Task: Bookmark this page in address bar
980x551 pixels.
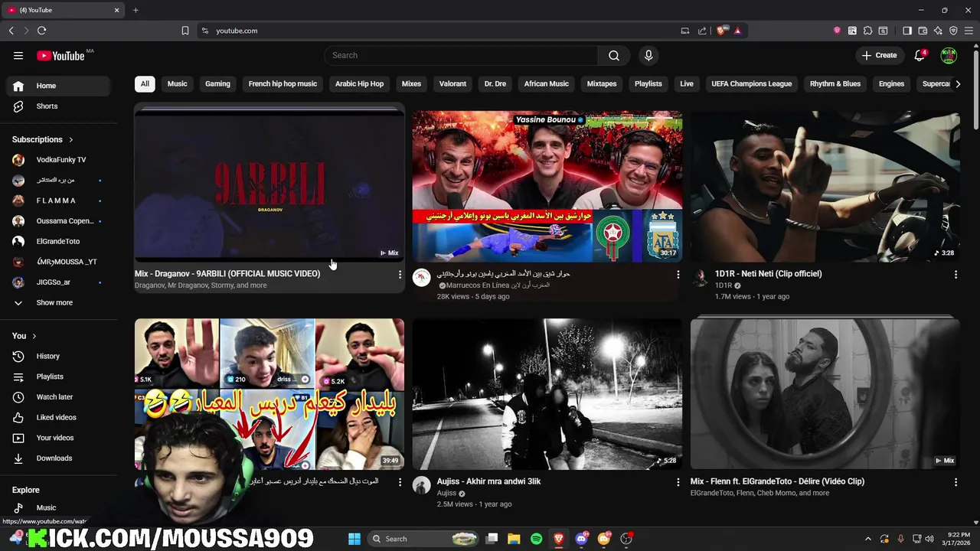Action: pos(185,31)
